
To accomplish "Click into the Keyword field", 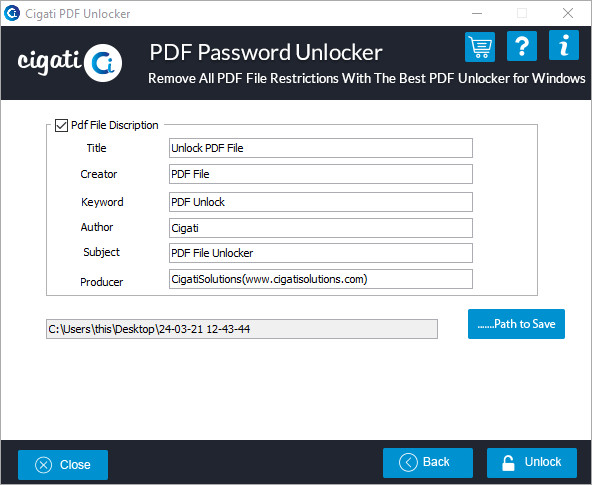I will pyautogui.click(x=321, y=202).
